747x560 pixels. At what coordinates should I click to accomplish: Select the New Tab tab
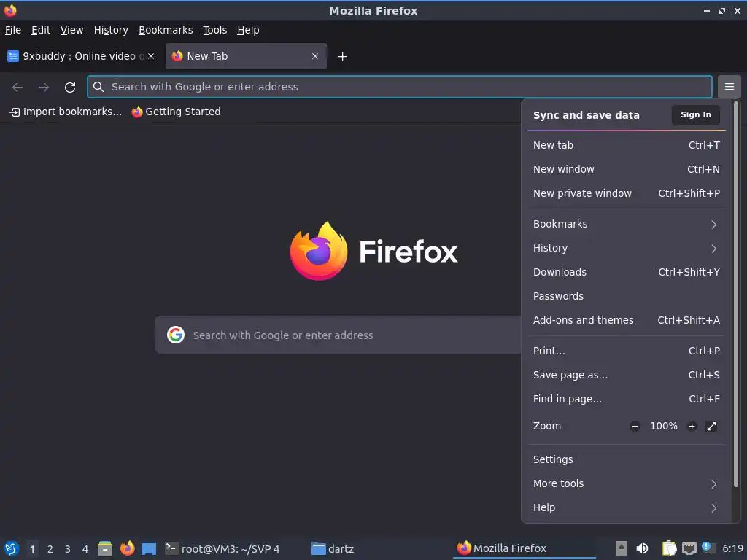pos(246,56)
